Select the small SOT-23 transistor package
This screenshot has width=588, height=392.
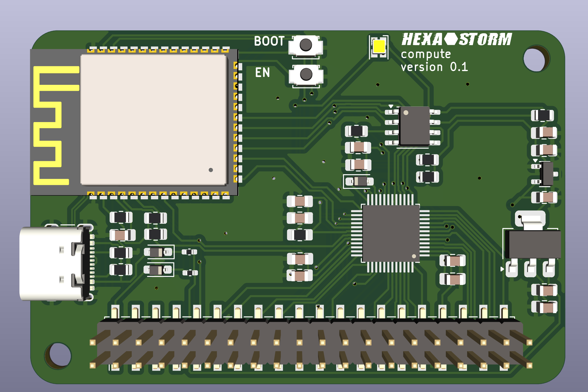click(545, 174)
